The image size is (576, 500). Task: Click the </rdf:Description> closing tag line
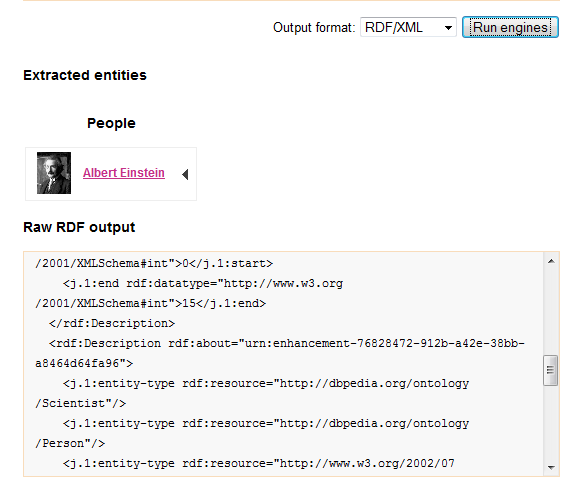112,323
